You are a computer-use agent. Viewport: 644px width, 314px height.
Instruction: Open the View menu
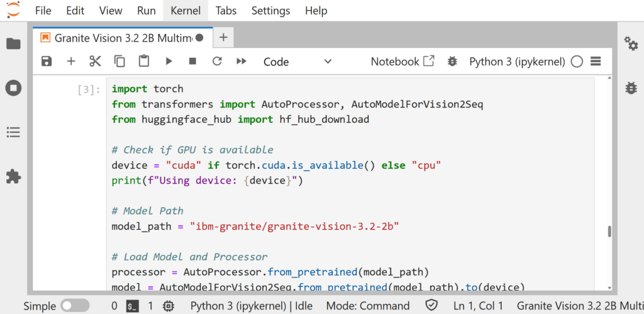111,11
